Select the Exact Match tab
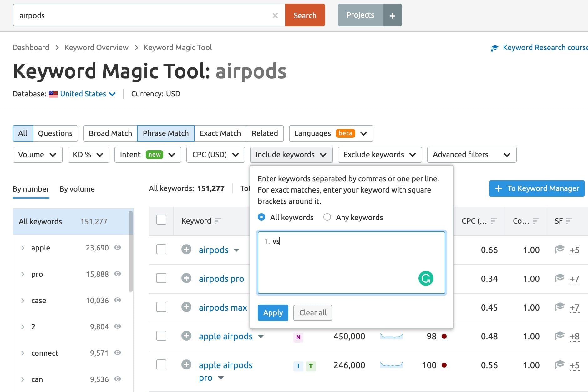The image size is (588, 392). click(x=220, y=133)
